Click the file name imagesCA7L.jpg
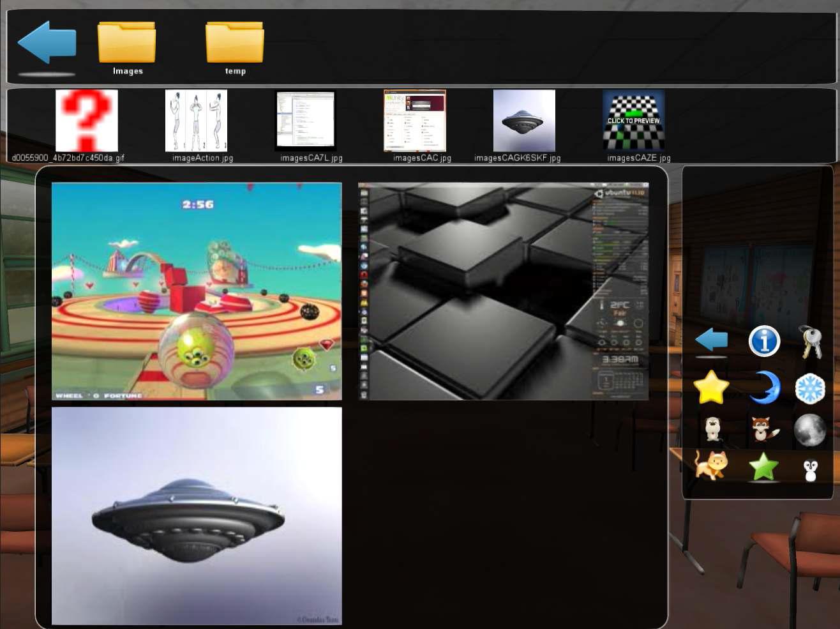This screenshot has width=840, height=629. point(311,158)
